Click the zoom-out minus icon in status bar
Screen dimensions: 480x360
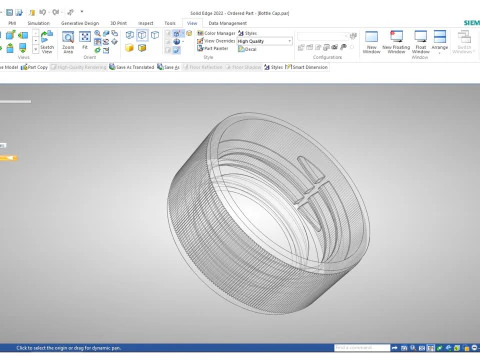[x=474, y=348]
